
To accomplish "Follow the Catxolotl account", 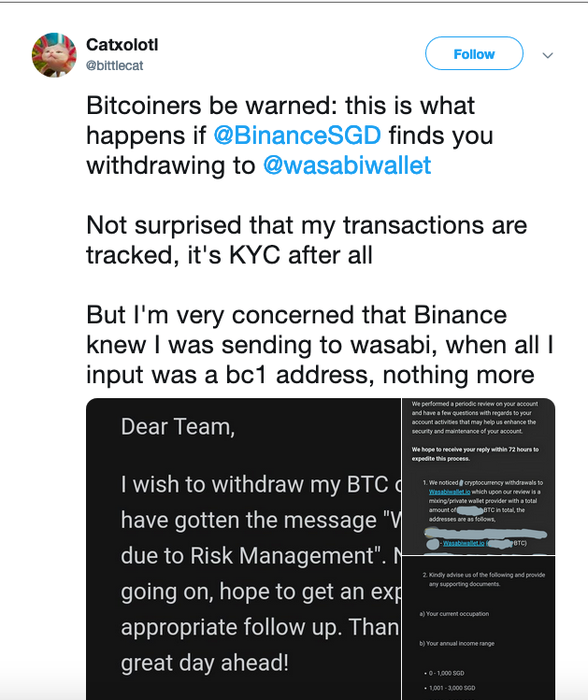I will click(474, 53).
